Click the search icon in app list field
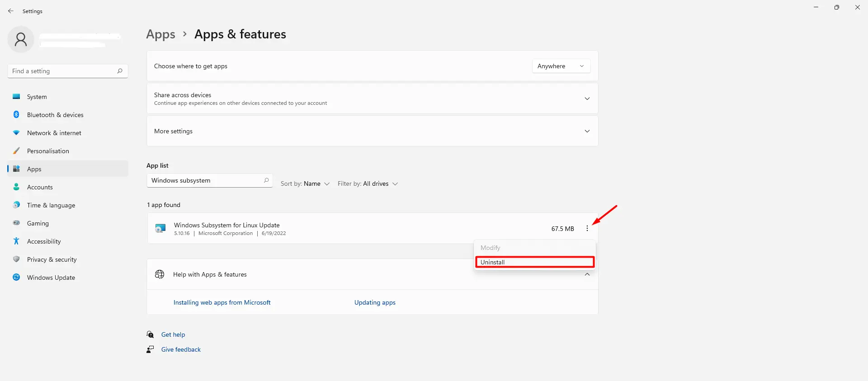 click(266, 180)
